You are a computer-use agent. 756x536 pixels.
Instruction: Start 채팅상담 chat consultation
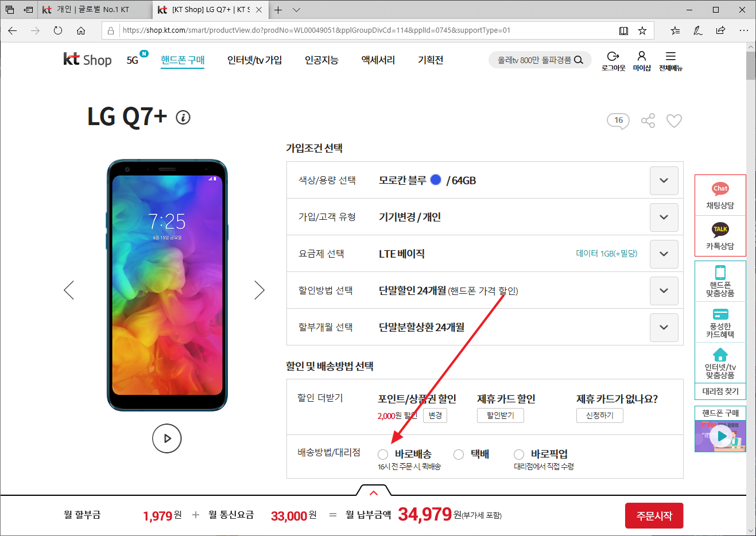[x=720, y=196]
